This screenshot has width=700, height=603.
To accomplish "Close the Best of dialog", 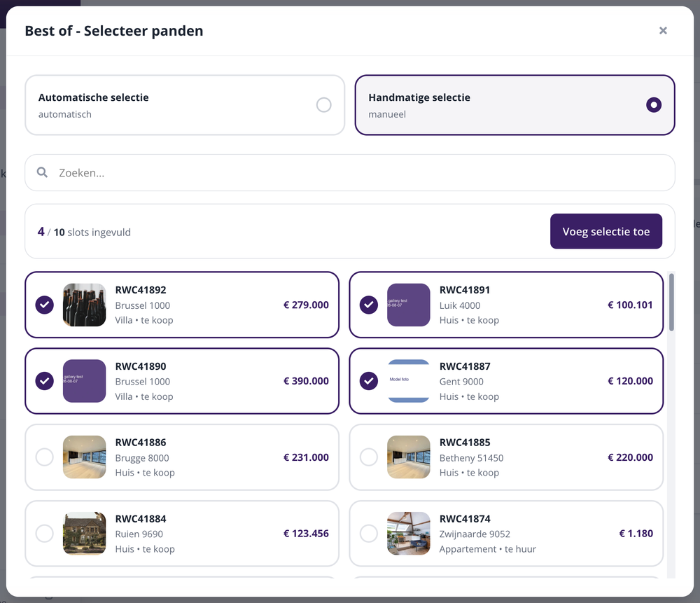I will point(663,30).
